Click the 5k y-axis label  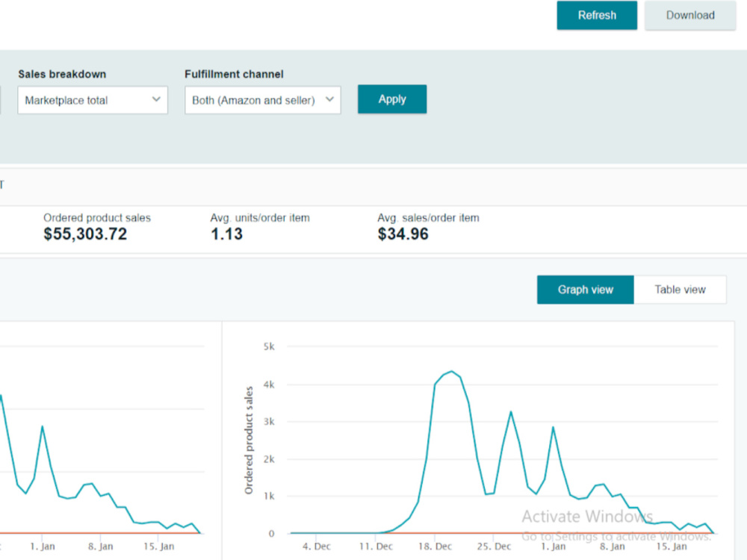(x=269, y=346)
